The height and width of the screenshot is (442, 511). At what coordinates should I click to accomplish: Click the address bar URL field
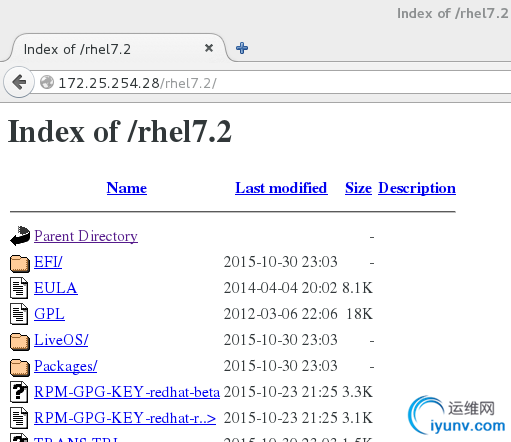(273, 83)
